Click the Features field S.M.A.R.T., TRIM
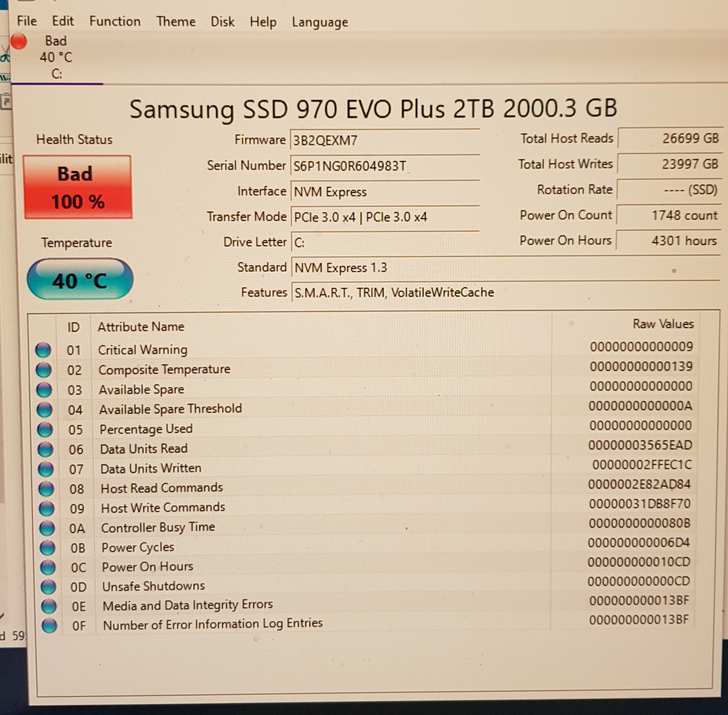This screenshot has width=728, height=715. pyautogui.click(x=505, y=292)
